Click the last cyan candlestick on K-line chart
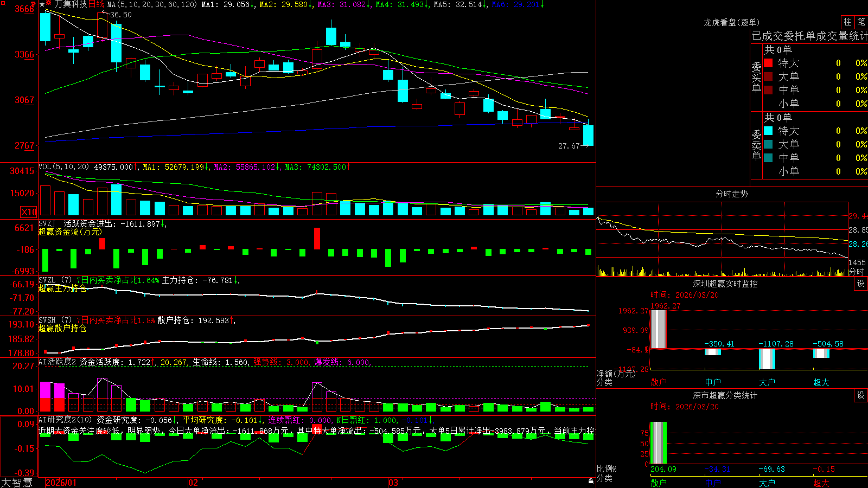This screenshot has width=868, height=488. click(x=588, y=136)
